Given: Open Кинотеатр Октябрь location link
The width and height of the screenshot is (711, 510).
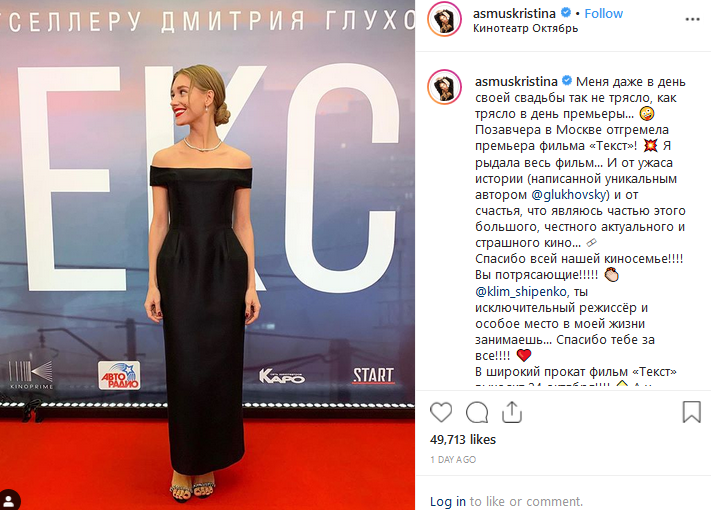Looking at the screenshot, I should coord(526,29).
